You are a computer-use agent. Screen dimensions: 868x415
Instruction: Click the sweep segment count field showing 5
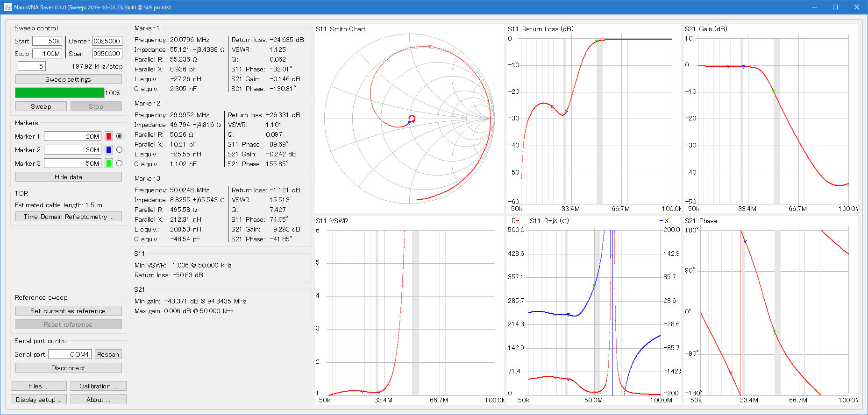[x=32, y=66]
